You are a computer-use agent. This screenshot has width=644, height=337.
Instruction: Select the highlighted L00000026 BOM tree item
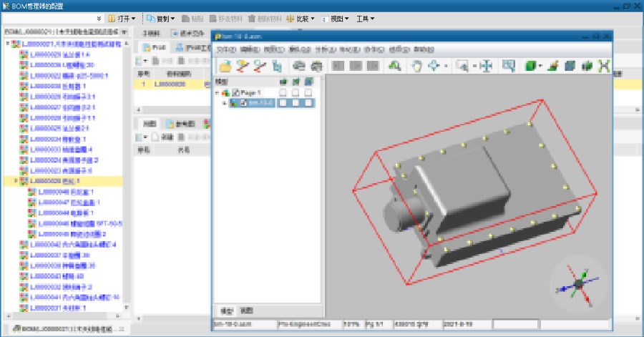[x=54, y=182]
